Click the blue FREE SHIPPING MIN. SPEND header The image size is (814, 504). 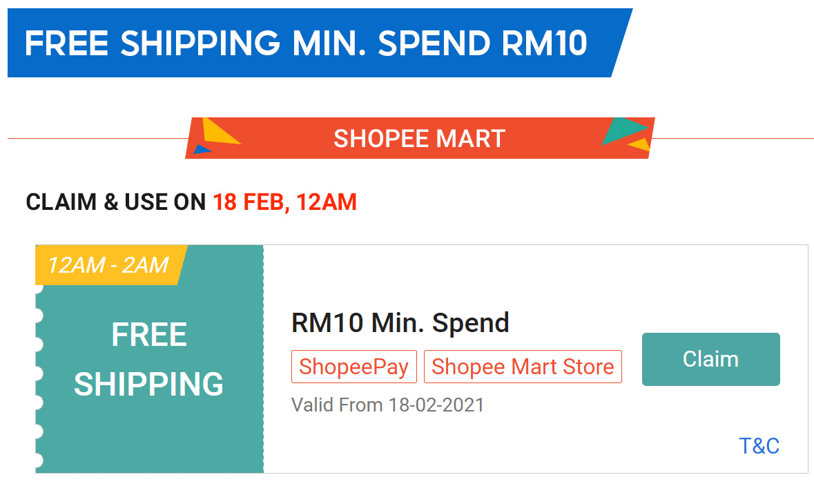pos(306,43)
